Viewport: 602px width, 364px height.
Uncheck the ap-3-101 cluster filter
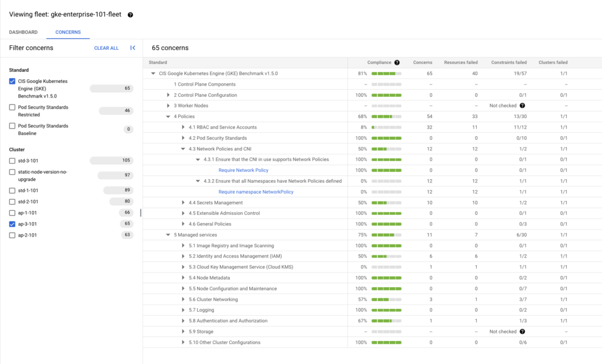tap(12, 224)
